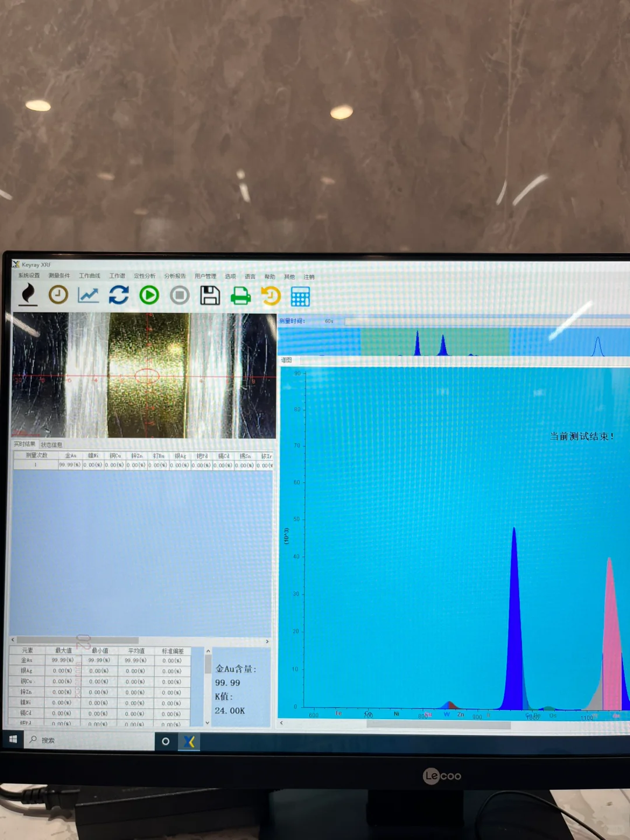Click the line chart working curve icon
This screenshot has width=630, height=840.
[x=88, y=295]
